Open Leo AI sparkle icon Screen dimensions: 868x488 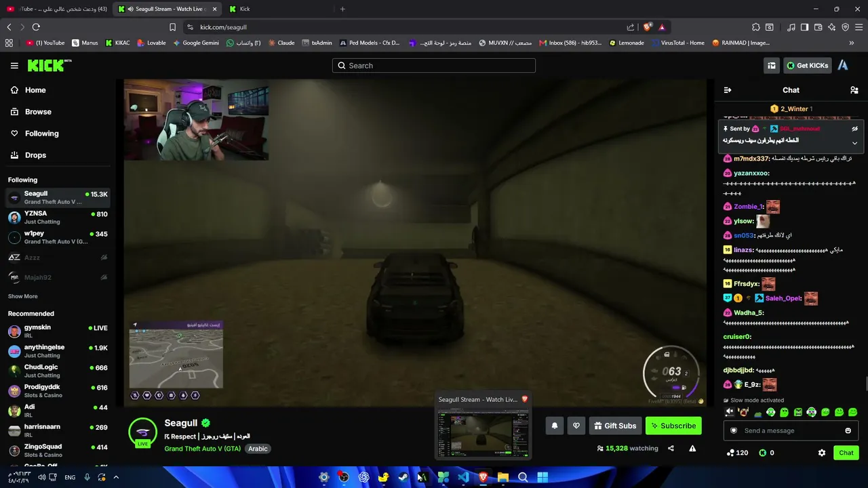click(x=831, y=27)
